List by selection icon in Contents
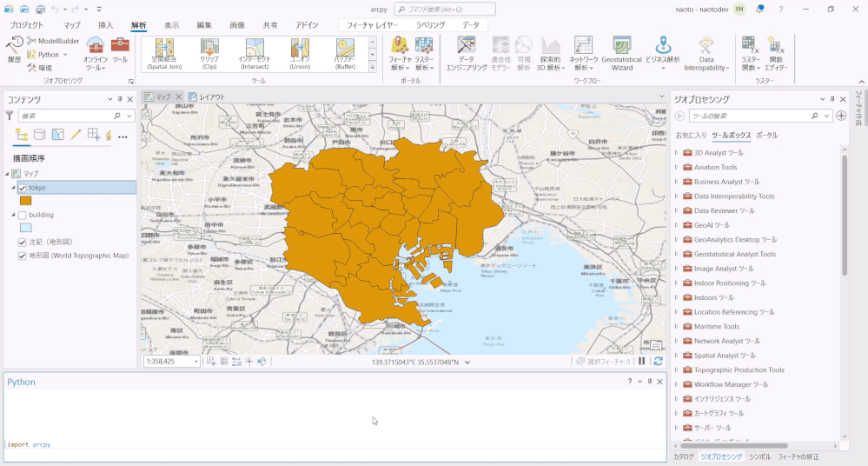The height and width of the screenshot is (466, 868). (57, 135)
